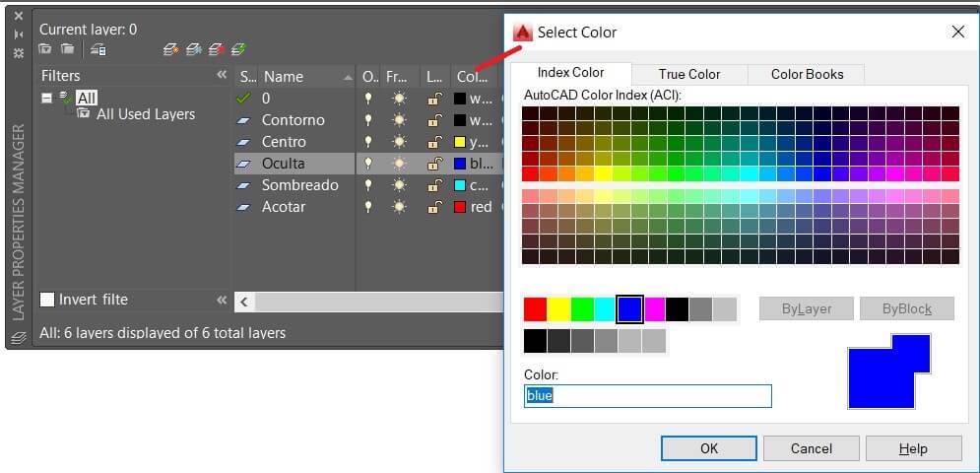Click New Layer Frozen in Viewports icon
Screen dimensions: 980x473
[x=193, y=49]
